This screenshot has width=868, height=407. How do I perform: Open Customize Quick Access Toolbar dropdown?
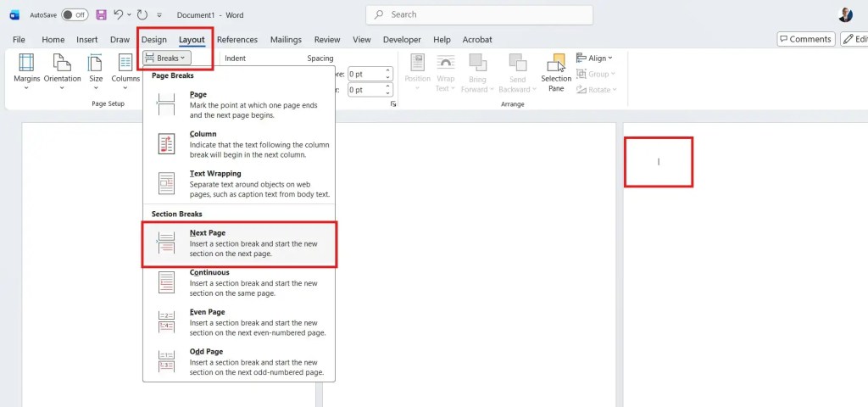pyautogui.click(x=159, y=15)
